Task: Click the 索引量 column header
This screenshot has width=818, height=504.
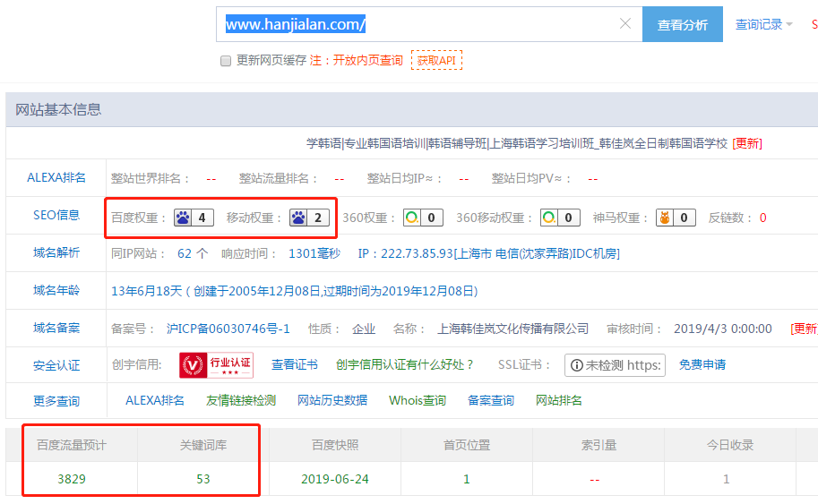Action: (598, 445)
